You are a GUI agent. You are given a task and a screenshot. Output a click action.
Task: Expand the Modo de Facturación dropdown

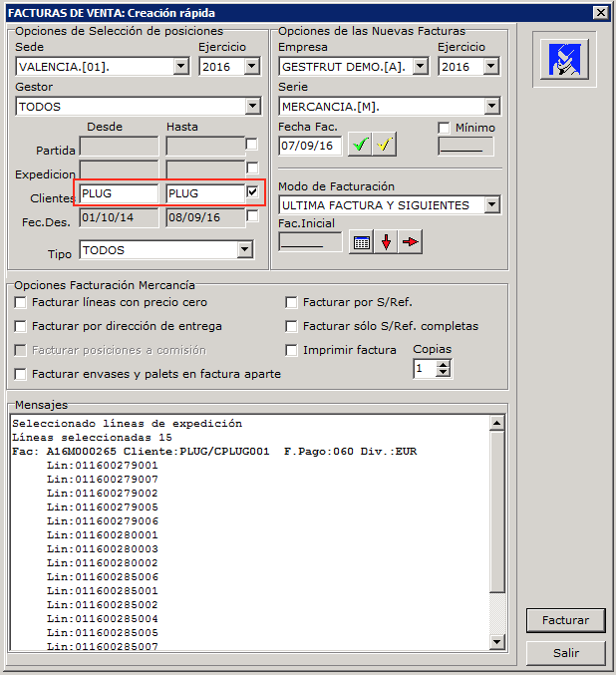tap(491, 205)
